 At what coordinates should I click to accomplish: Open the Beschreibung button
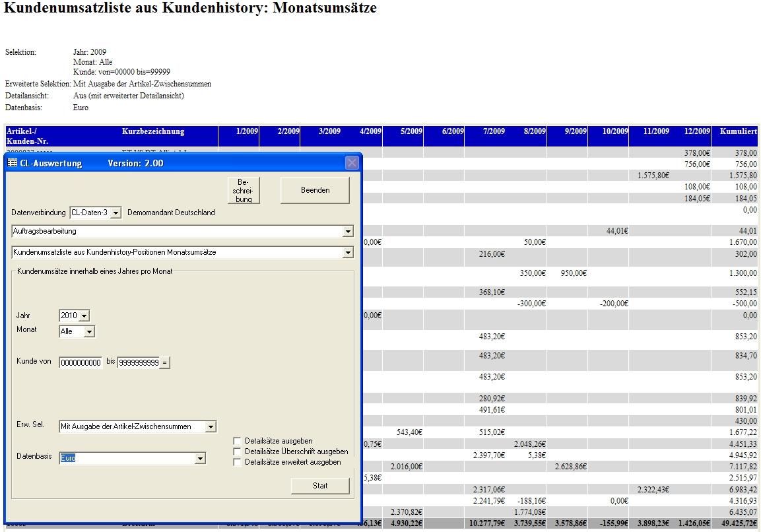coord(243,190)
